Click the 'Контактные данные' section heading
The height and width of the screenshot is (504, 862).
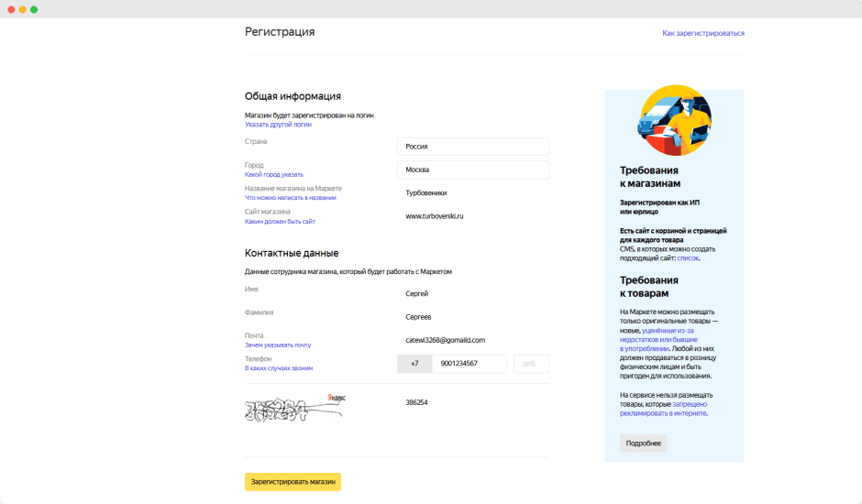tap(292, 253)
